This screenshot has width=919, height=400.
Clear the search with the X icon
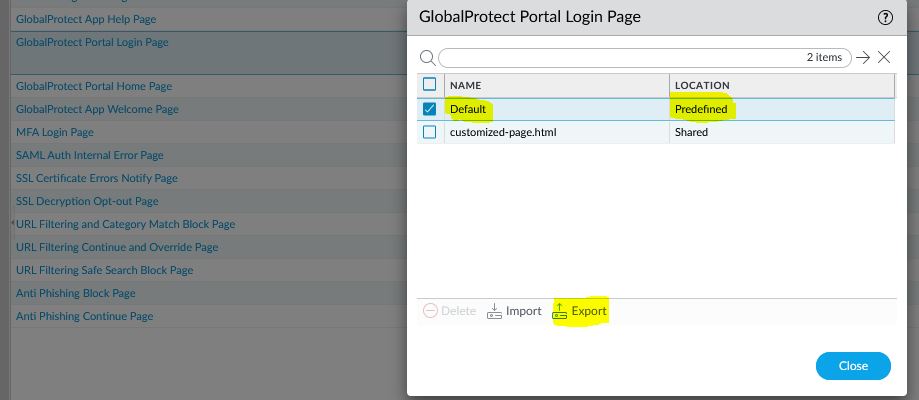click(884, 57)
